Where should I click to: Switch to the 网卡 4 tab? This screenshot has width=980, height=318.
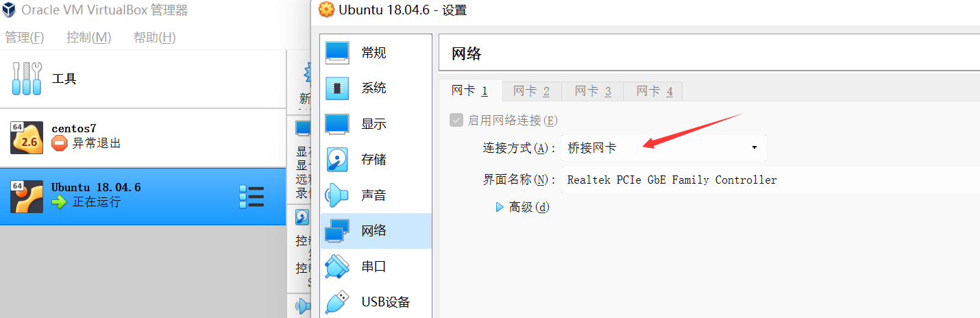pos(654,91)
